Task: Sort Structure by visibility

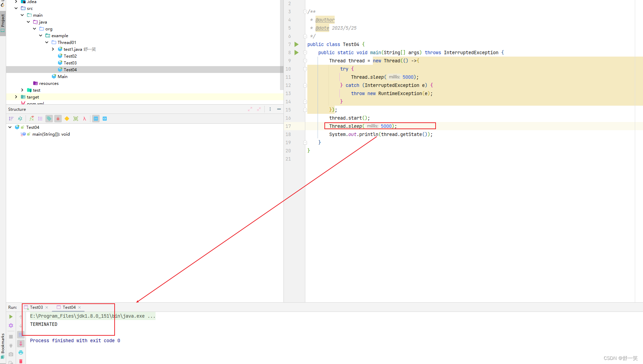Action: (x=11, y=119)
